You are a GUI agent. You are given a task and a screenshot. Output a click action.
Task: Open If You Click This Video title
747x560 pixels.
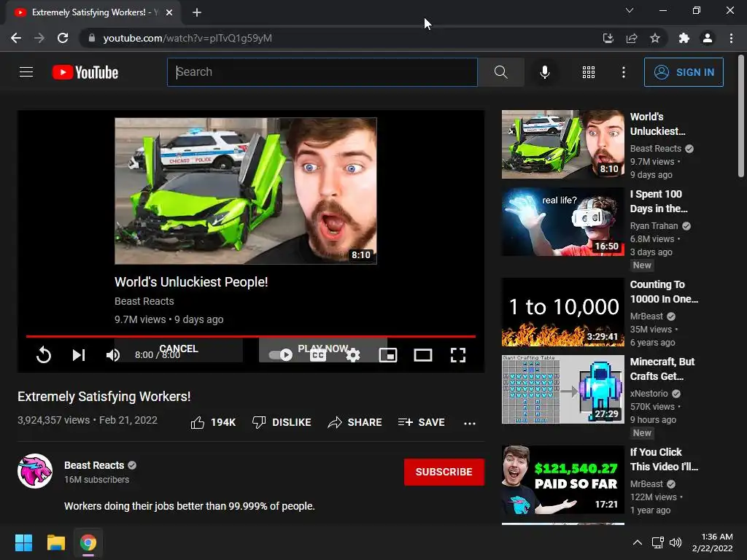(x=664, y=459)
